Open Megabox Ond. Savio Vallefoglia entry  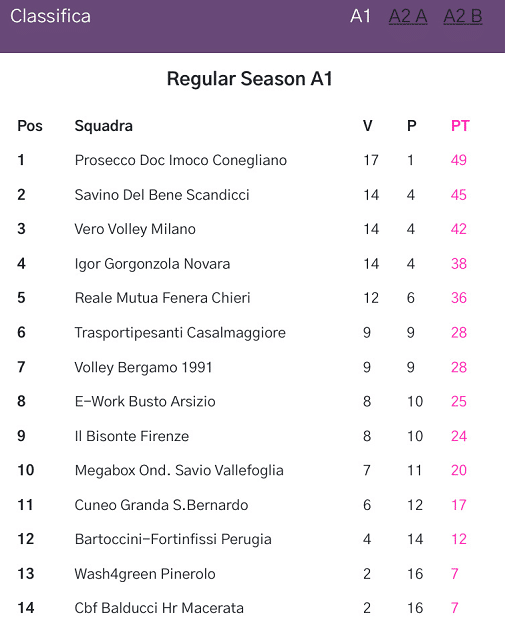[179, 470]
